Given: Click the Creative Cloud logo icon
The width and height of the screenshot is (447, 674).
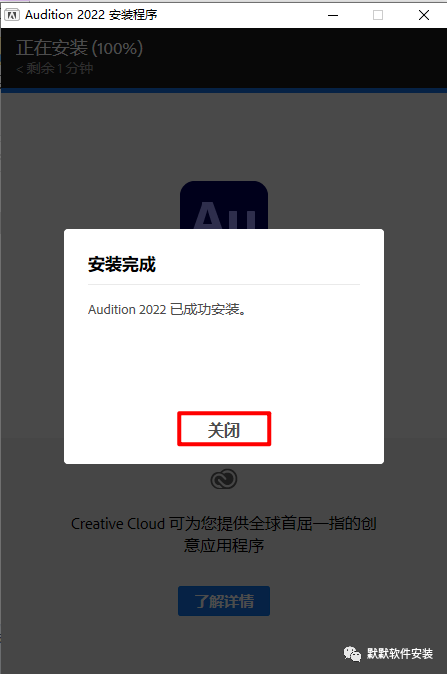Looking at the screenshot, I should click(224, 479).
